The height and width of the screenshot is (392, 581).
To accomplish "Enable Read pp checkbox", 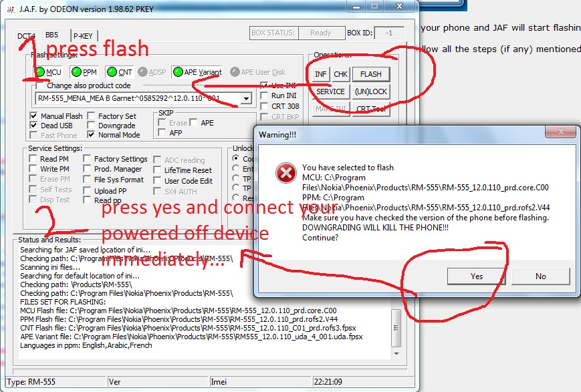I will tap(87, 200).
